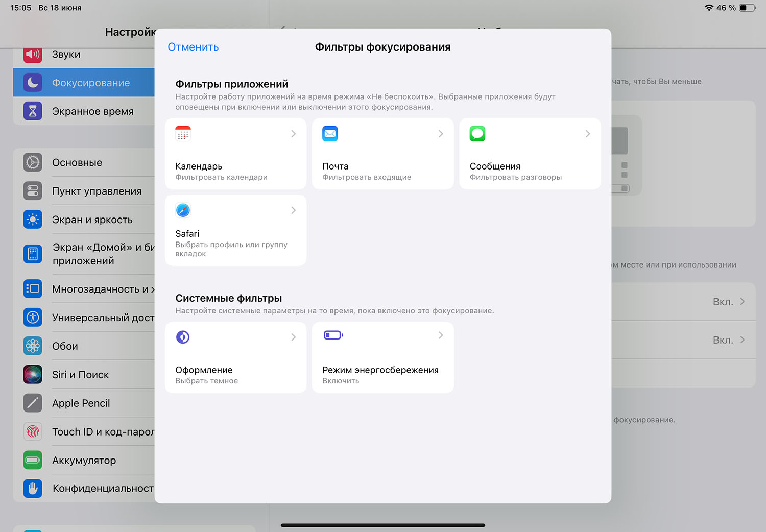Expand the Оформление filter chevron

293,337
